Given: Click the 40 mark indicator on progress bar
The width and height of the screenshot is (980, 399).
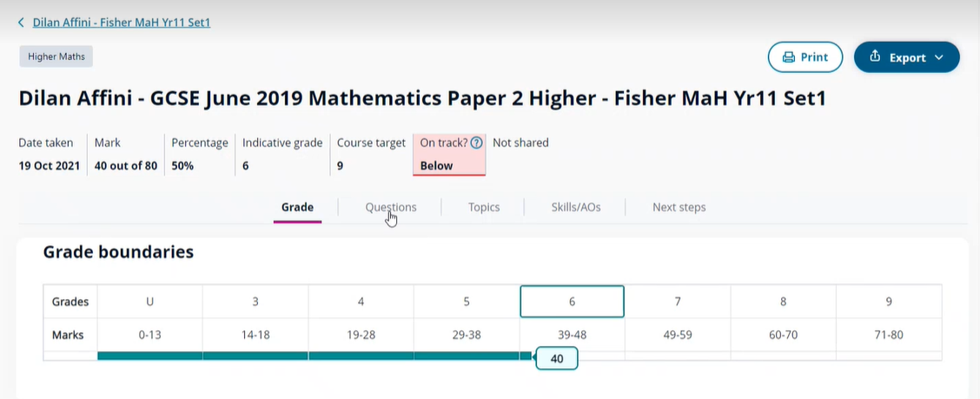Looking at the screenshot, I should (x=557, y=358).
